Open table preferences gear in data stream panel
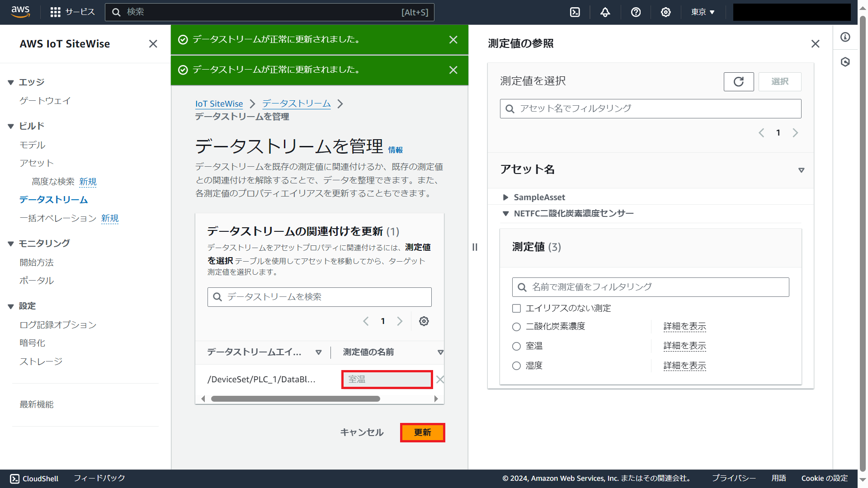Viewport: 868px width, 488px height. pos(424,321)
